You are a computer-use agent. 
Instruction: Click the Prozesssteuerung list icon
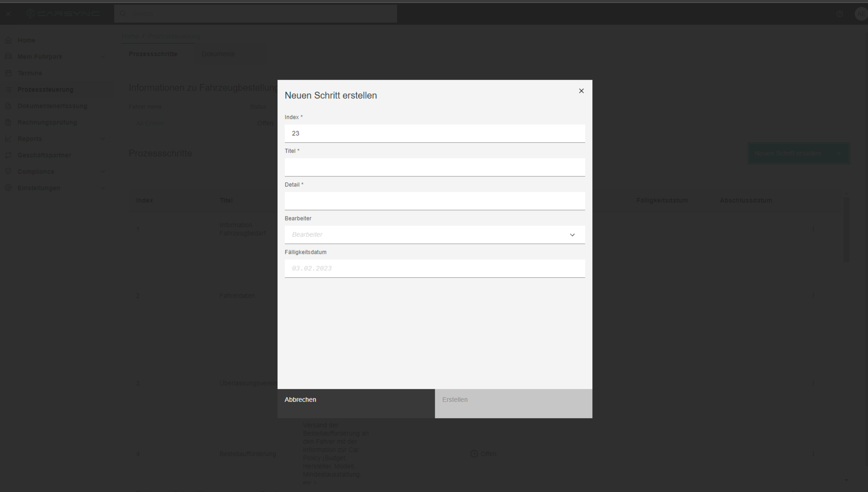pyautogui.click(x=8, y=89)
